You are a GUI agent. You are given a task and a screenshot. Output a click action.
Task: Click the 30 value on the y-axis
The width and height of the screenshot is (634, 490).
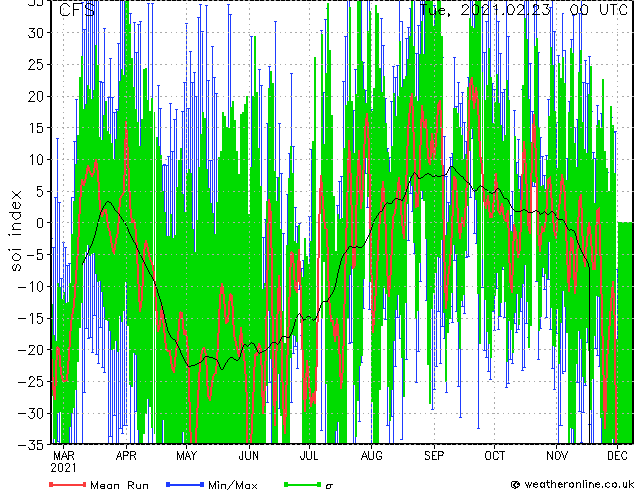[x=36, y=33]
